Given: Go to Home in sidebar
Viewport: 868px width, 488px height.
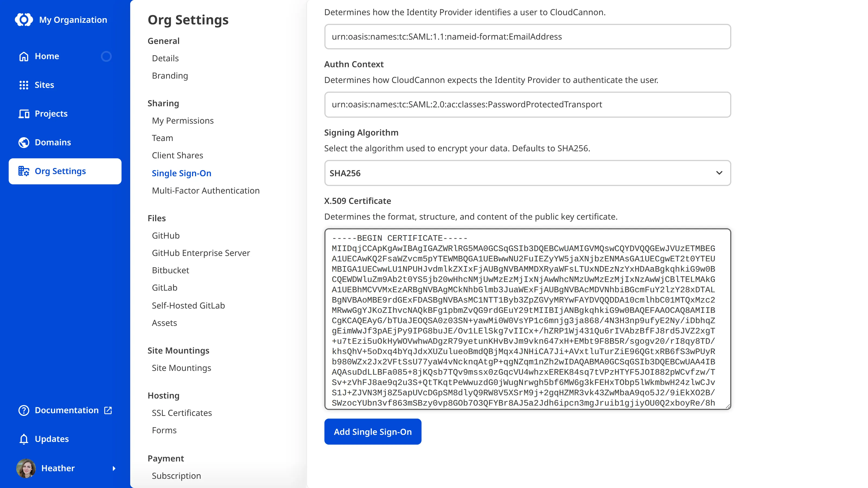Looking at the screenshot, I should tap(65, 56).
